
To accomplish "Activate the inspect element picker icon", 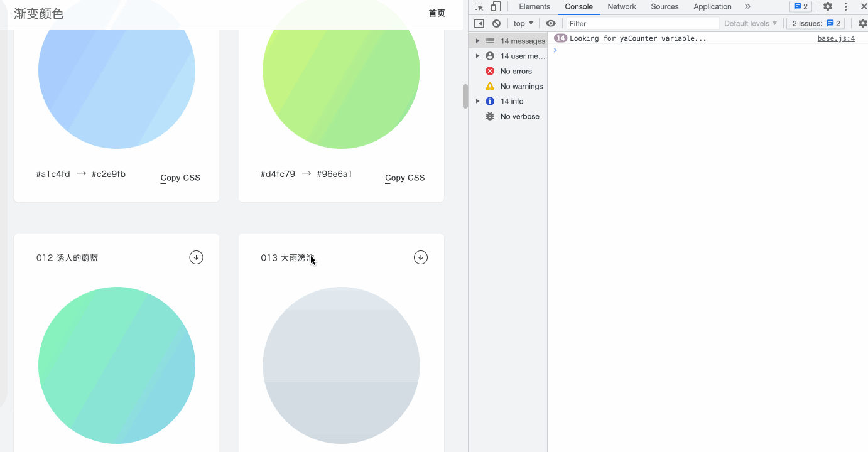I will point(479,6).
